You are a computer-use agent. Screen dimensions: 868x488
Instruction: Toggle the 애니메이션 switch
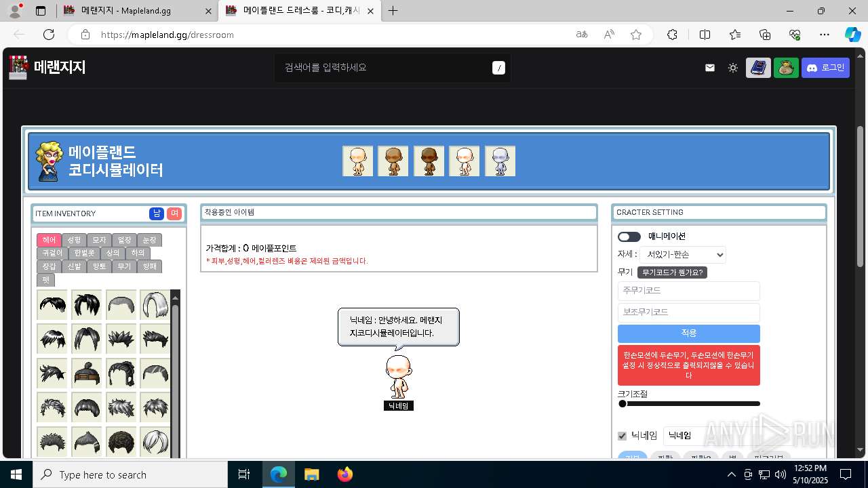[629, 237]
